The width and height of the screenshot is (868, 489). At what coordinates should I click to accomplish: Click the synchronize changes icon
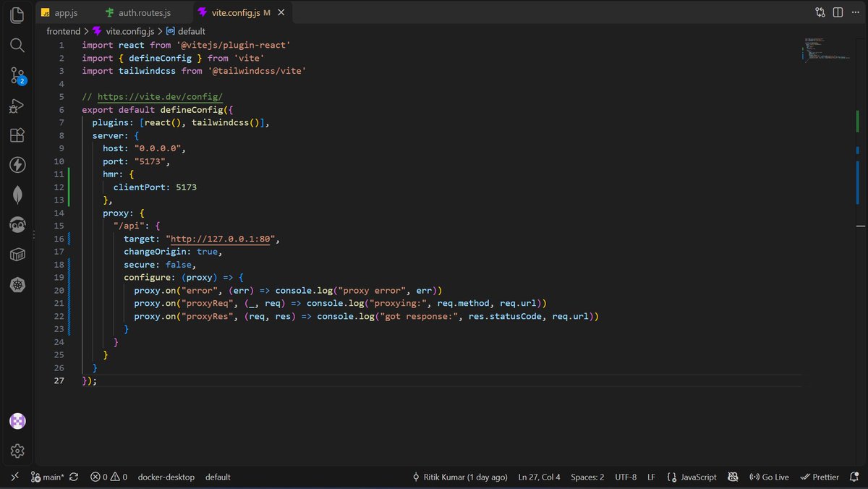75,477
